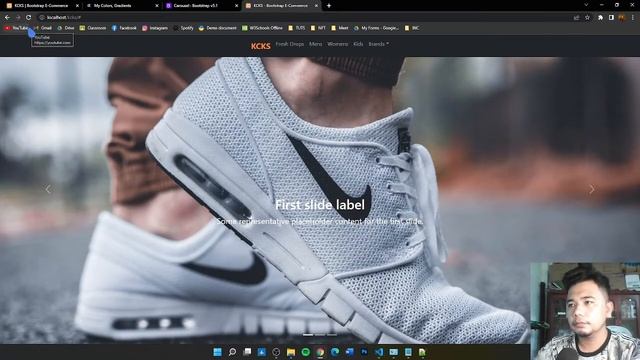This screenshot has height=360, width=640.
Task: Expand the Brands dropdown in the navbar
Action: coord(378,44)
